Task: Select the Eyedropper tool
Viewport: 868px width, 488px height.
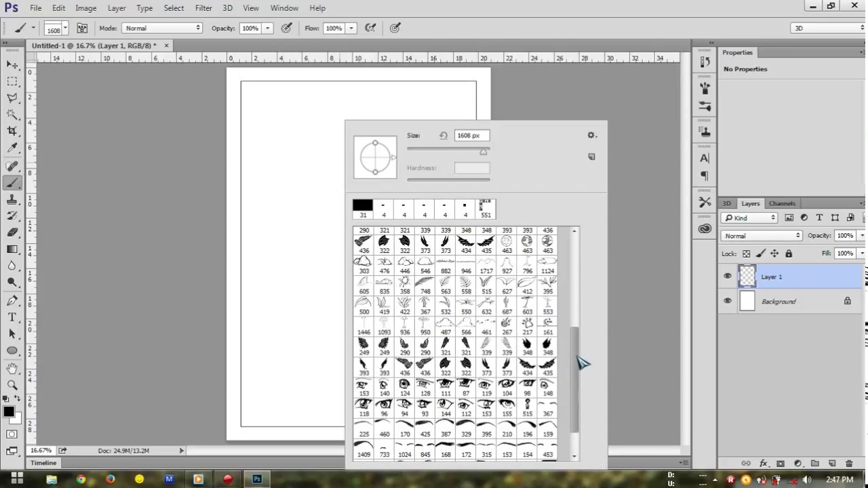Action: 12,148
